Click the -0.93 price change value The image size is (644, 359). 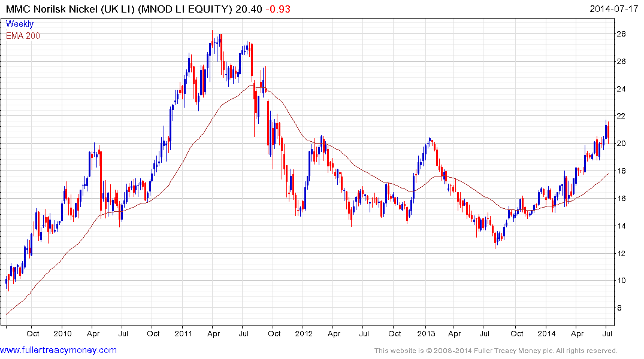pyautogui.click(x=277, y=9)
